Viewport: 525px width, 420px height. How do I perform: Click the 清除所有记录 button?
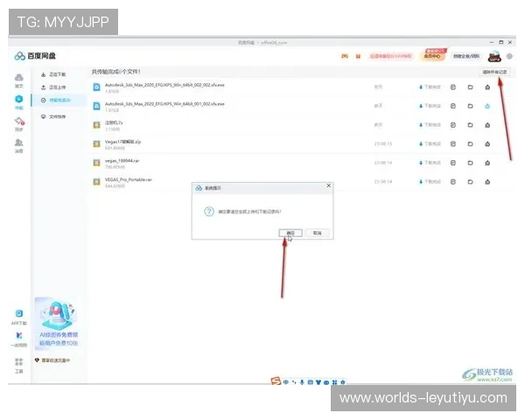pos(493,72)
